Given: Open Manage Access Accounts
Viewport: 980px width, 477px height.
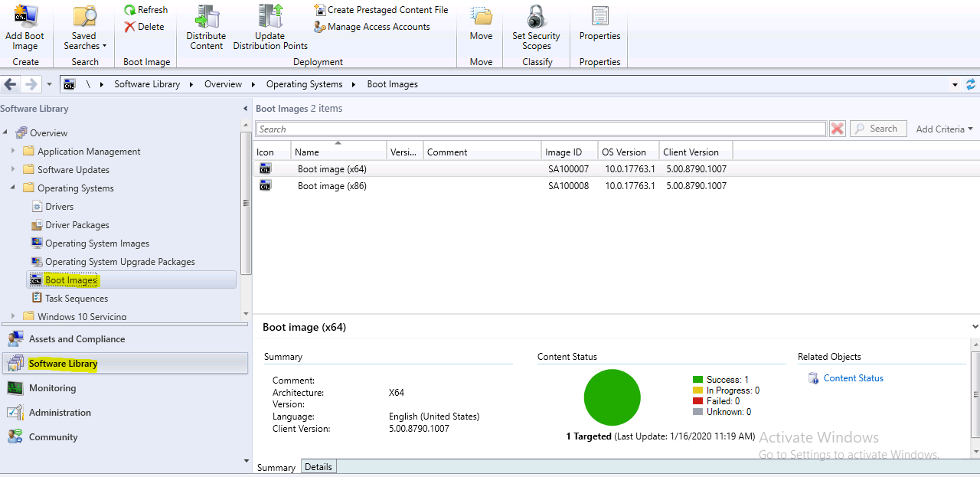Looking at the screenshot, I should coord(372,27).
